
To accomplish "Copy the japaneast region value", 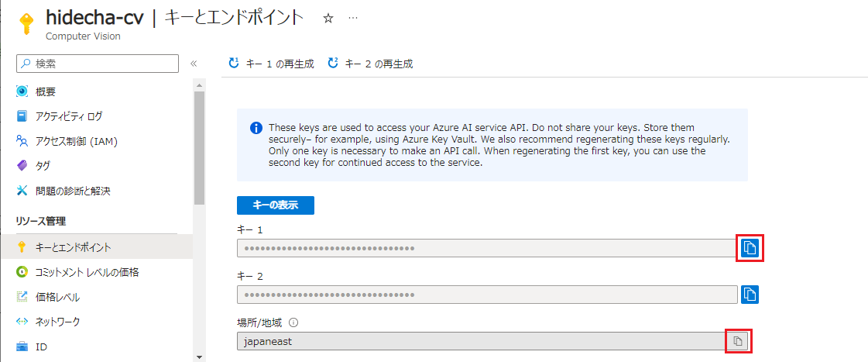I will tap(737, 341).
